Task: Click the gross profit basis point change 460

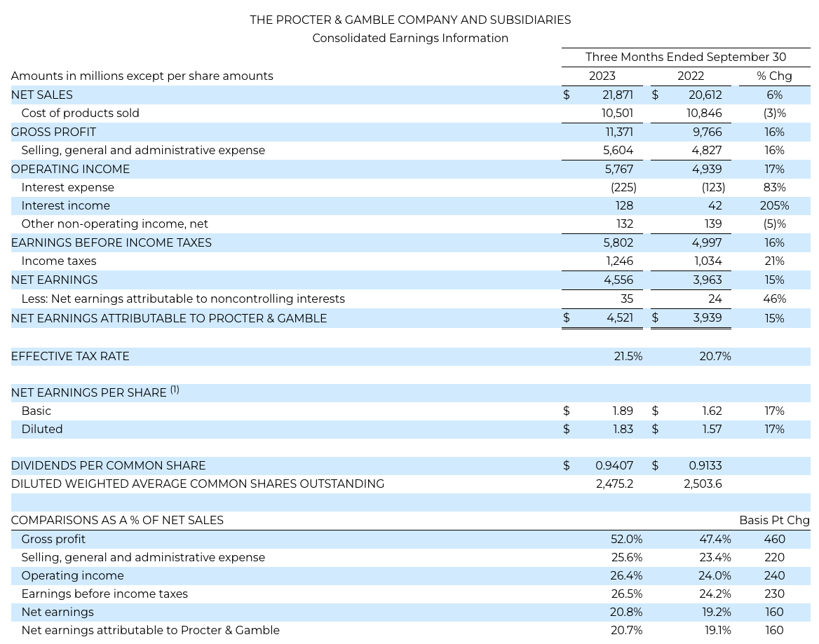Action: coord(774,539)
